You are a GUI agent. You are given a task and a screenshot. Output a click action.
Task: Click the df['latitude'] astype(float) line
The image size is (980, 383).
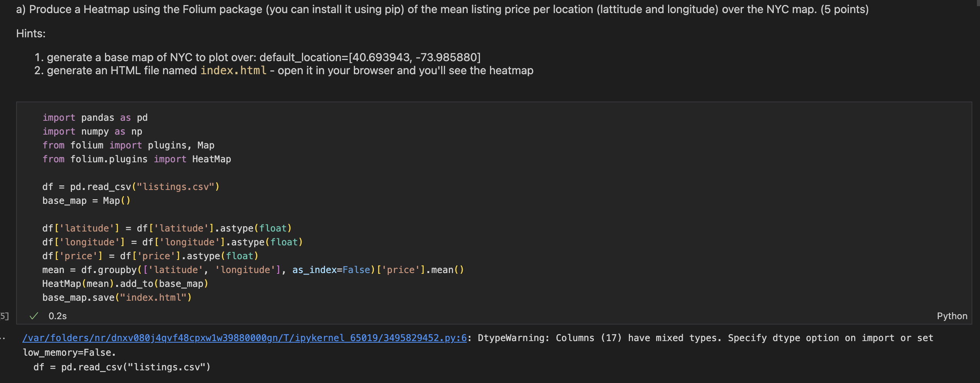pos(167,228)
